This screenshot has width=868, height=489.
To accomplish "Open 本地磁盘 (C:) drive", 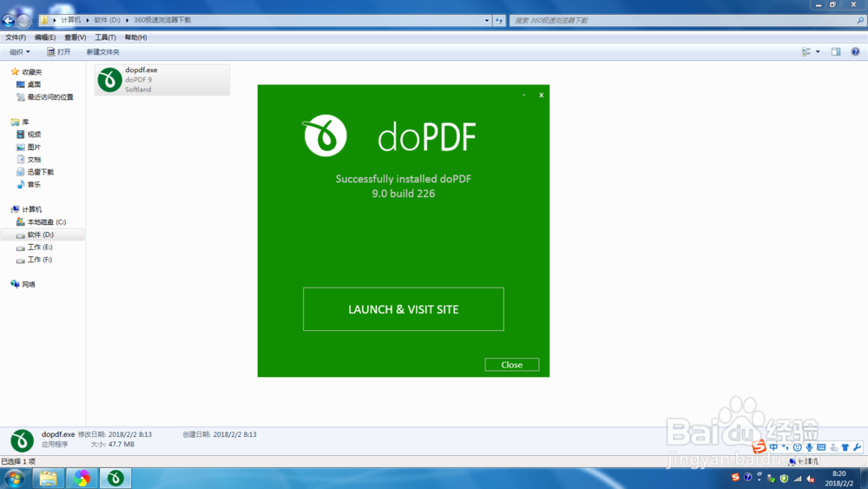I will pyautogui.click(x=47, y=222).
